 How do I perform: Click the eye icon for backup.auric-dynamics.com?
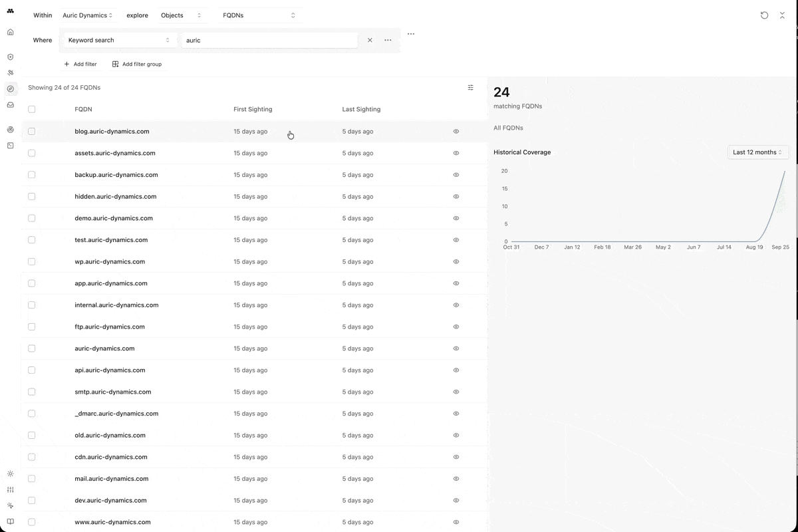456,175
